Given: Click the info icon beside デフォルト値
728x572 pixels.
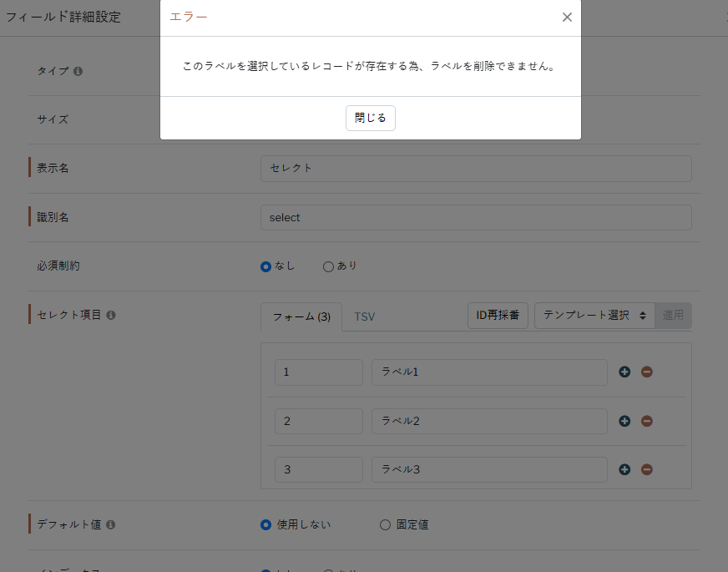Looking at the screenshot, I should (111, 525).
